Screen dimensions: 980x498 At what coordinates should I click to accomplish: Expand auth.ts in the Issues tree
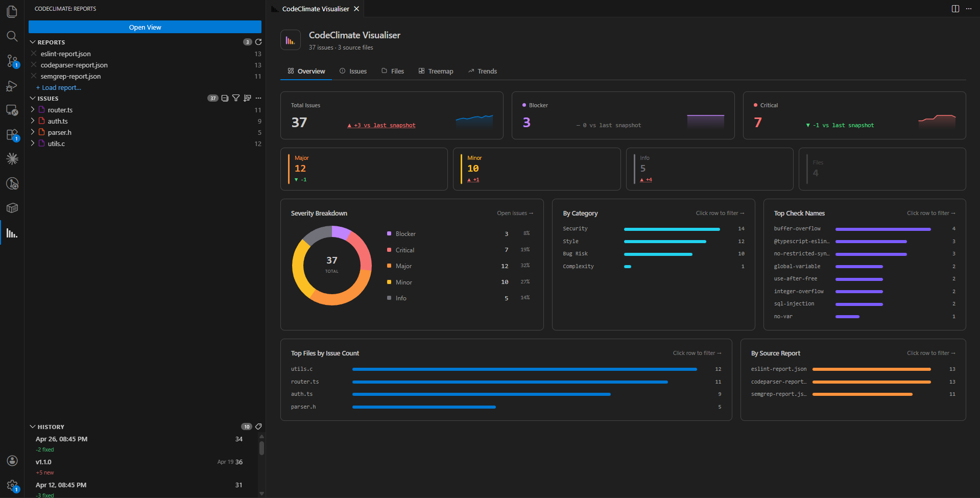point(33,121)
